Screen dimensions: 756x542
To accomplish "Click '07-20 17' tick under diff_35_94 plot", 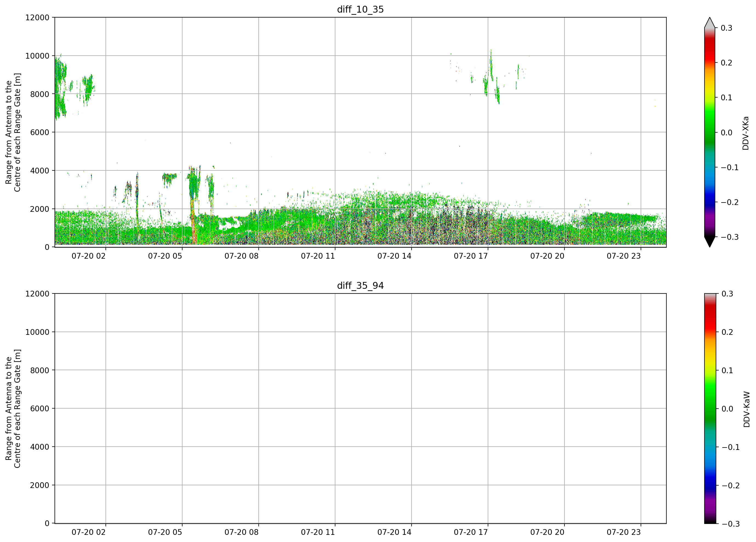I will click(471, 532).
